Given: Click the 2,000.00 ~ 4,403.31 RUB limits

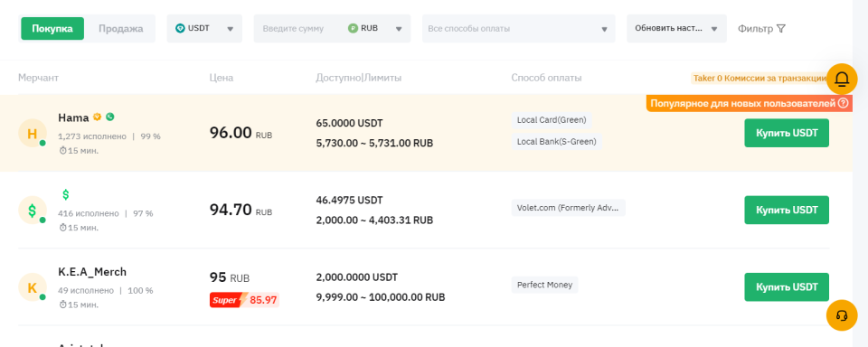Looking at the screenshot, I should (x=374, y=220).
